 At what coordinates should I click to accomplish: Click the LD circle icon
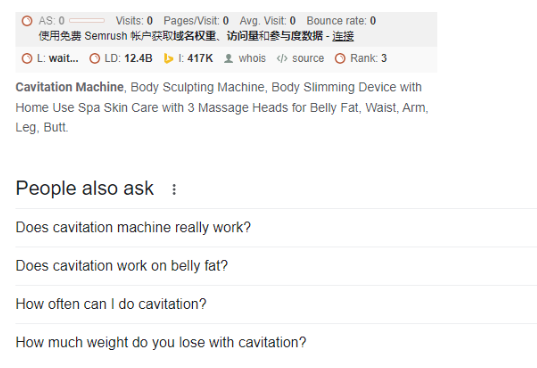tap(95, 59)
